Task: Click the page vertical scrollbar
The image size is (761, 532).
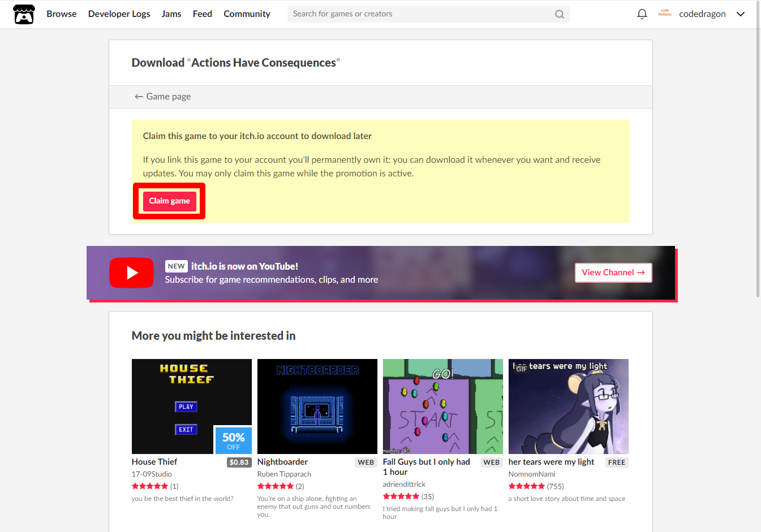Action: tap(758, 150)
